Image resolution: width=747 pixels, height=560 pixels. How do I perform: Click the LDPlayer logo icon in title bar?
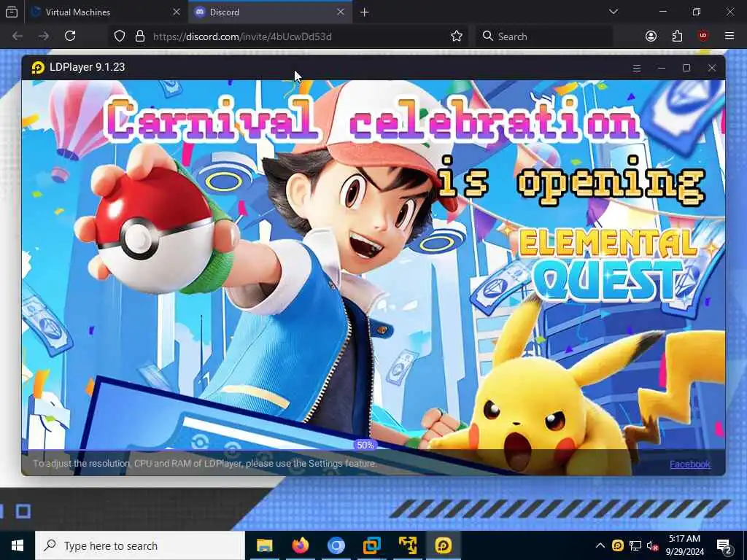(38, 68)
